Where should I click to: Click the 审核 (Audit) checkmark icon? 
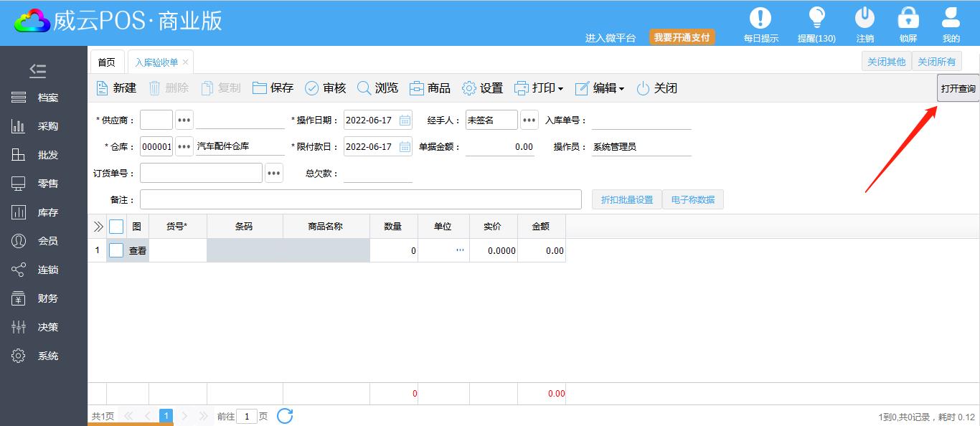click(x=312, y=88)
